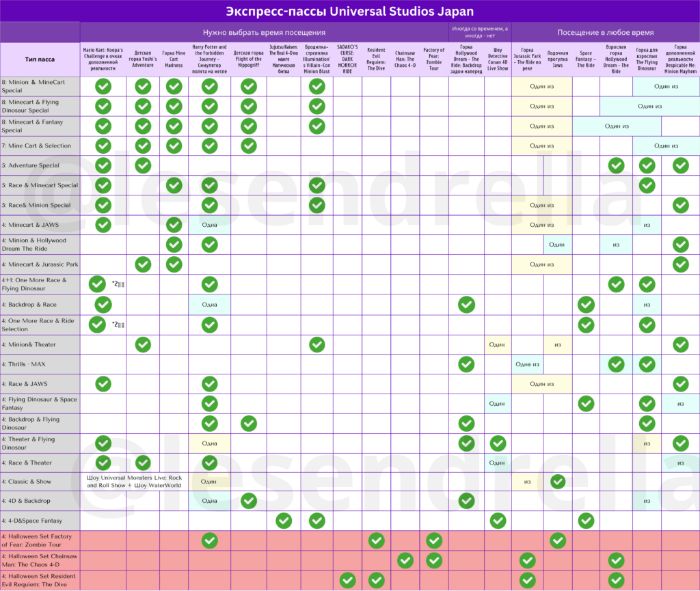This screenshot has height=591, width=700.
Task: Select the 'Тип пасса' header cell
Action: click(40, 59)
